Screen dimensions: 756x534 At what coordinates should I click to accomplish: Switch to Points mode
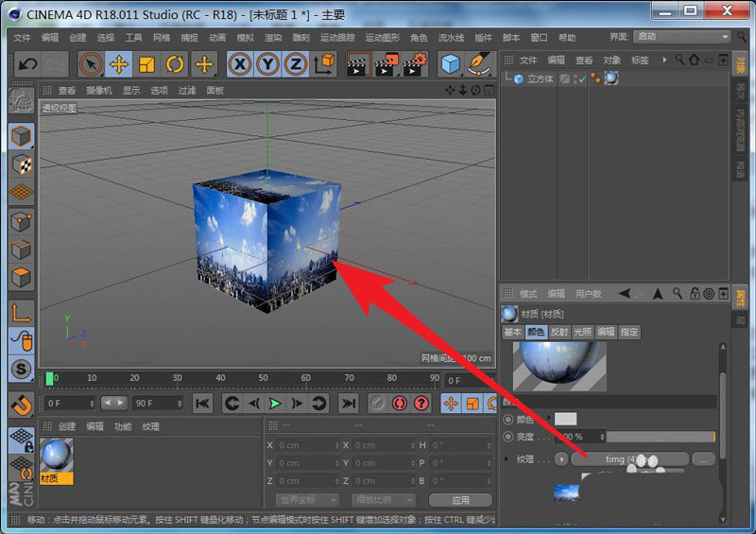[x=21, y=221]
